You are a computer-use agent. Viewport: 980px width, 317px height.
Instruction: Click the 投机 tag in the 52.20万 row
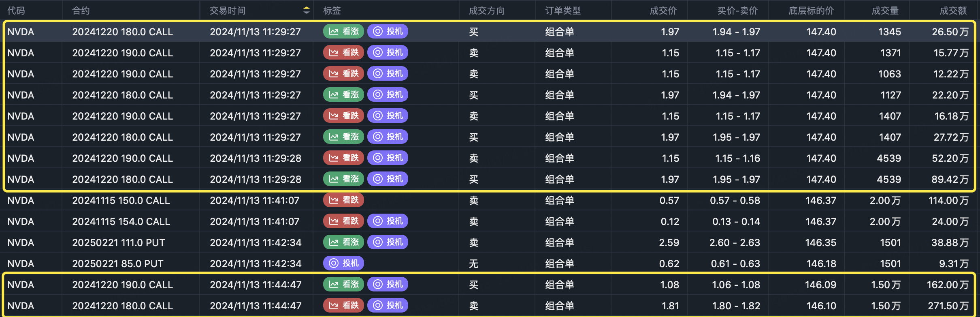point(388,158)
